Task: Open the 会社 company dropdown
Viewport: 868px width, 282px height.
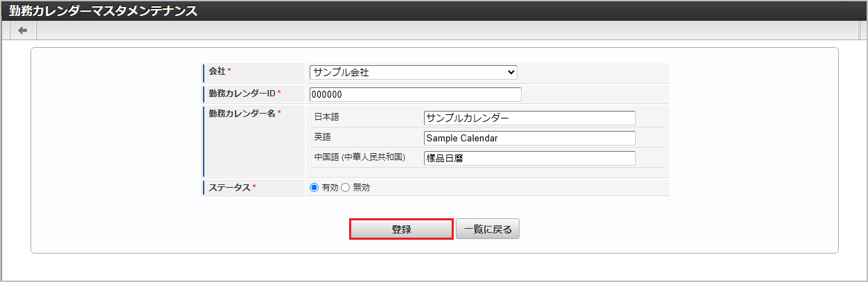Action: pos(414,72)
